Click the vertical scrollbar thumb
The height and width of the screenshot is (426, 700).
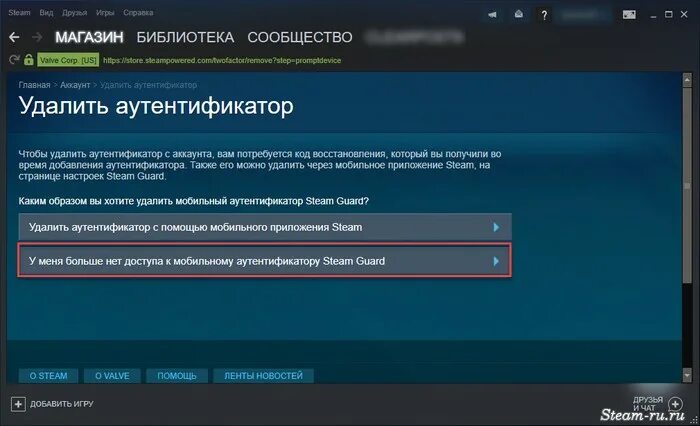(687, 184)
